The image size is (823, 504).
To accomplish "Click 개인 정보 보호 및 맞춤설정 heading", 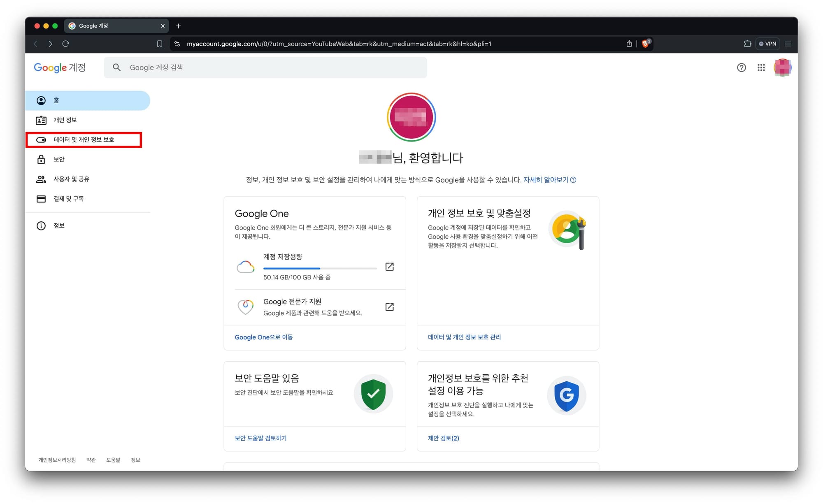I will pyautogui.click(x=479, y=213).
